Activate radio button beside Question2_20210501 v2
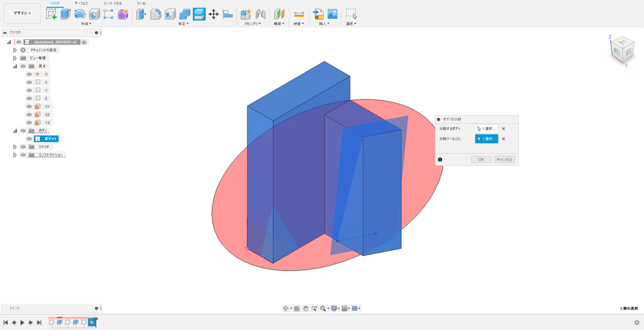The height and width of the screenshot is (330, 644). click(84, 42)
